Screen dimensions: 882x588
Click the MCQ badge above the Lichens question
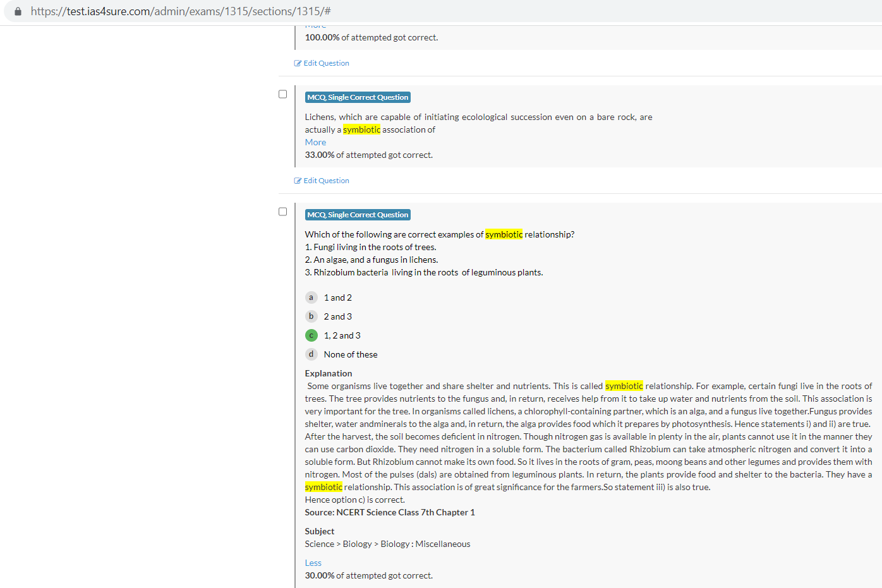tap(358, 97)
